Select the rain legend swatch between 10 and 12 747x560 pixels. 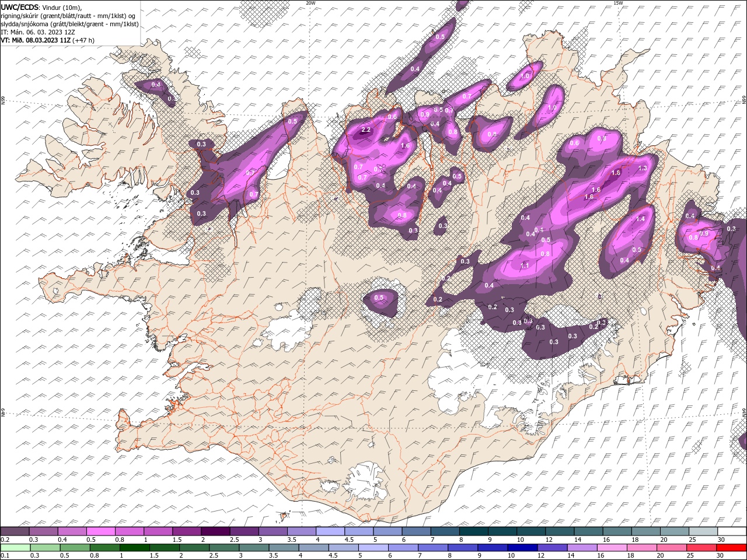click(x=523, y=548)
